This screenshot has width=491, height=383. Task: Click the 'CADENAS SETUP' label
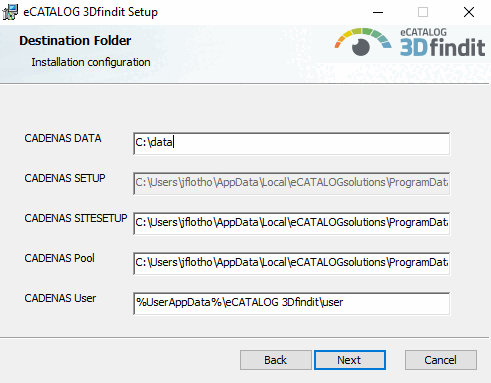point(65,178)
